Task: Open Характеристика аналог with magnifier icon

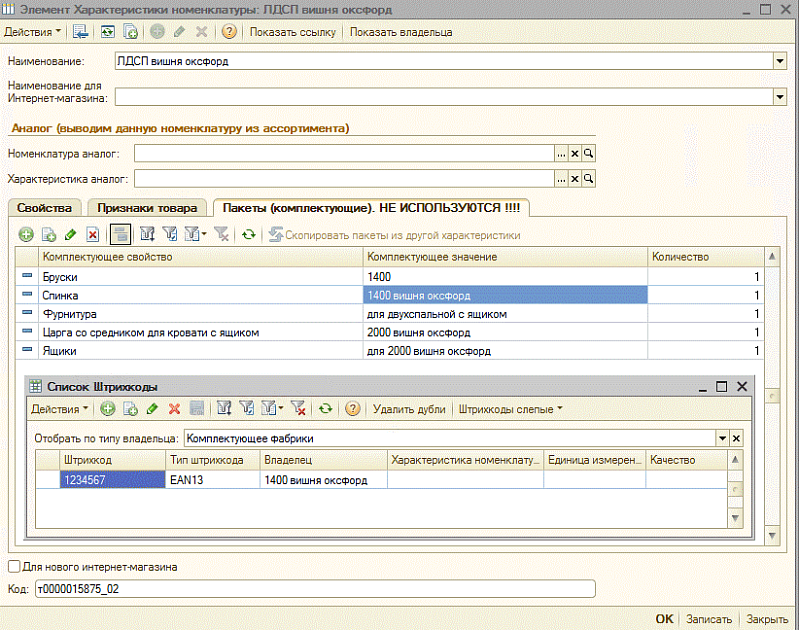Action: pyautogui.click(x=589, y=179)
